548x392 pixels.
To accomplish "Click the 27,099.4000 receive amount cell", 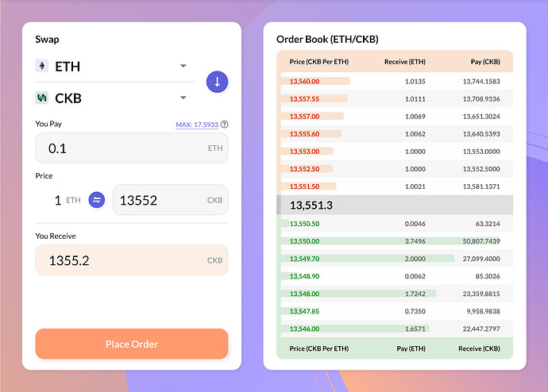I will coord(481,259).
